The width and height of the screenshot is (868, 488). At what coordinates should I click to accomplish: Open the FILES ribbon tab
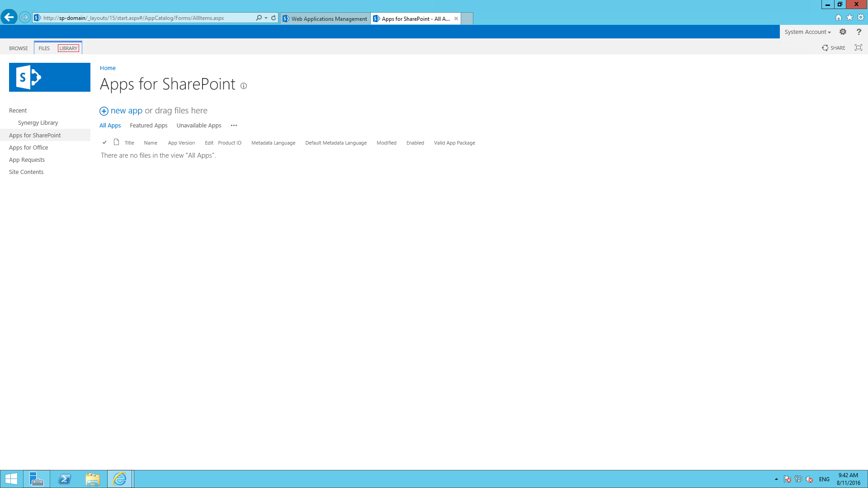tap(44, 48)
